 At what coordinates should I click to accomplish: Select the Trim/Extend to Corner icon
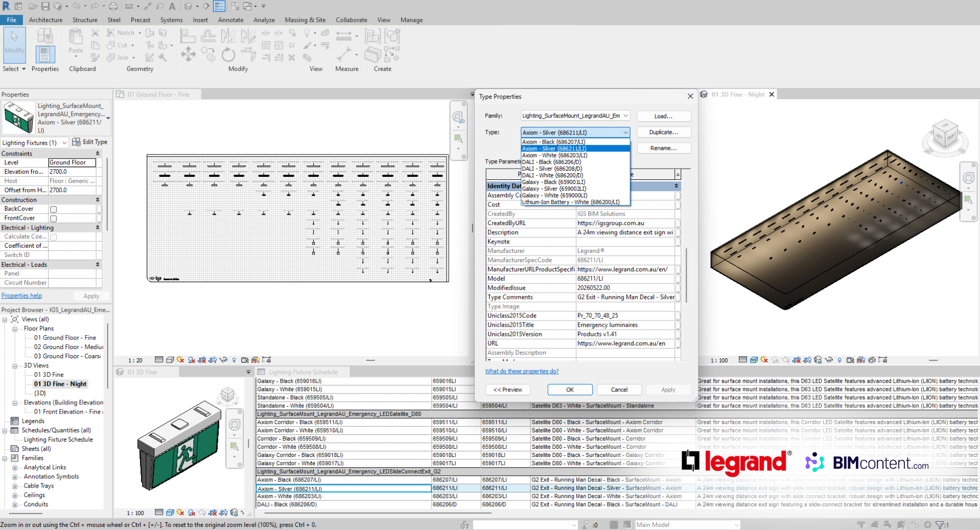coord(248,54)
